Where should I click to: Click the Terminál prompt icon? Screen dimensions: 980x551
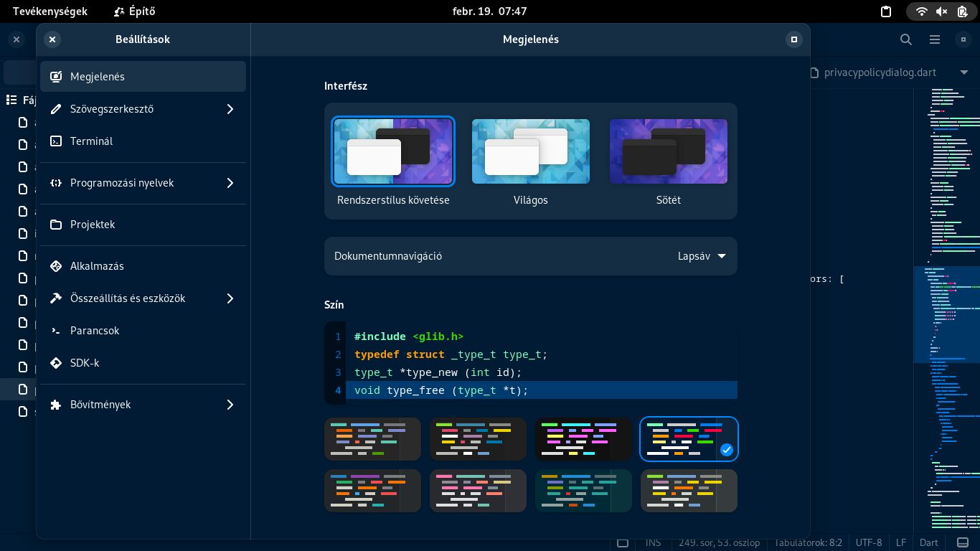tap(56, 141)
